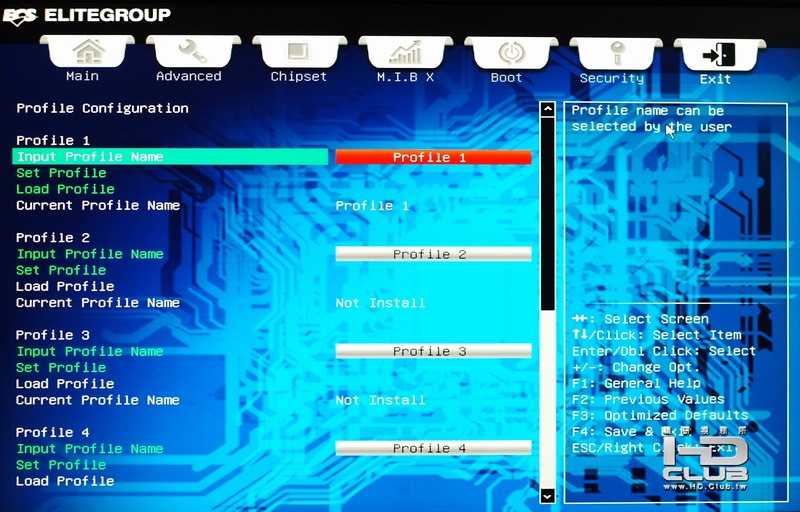This screenshot has height=512, width=800.
Task: Click the scrollbar up arrow
Action: click(547, 109)
